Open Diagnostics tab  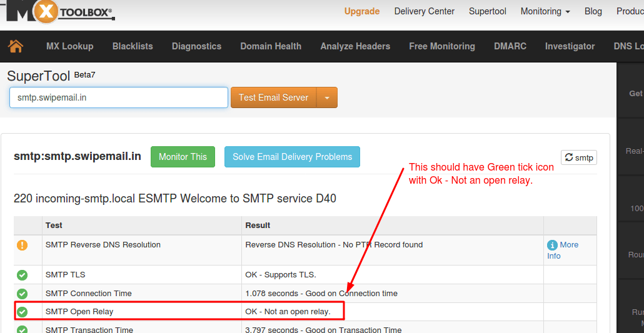click(x=196, y=46)
